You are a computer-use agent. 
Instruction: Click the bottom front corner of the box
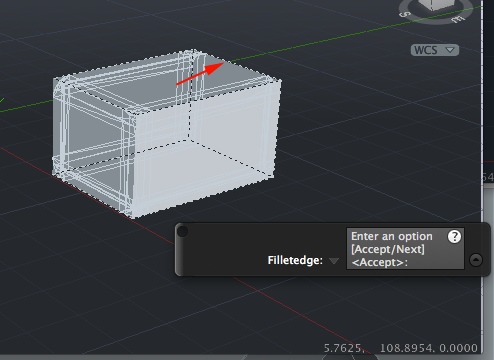coord(133,216)
